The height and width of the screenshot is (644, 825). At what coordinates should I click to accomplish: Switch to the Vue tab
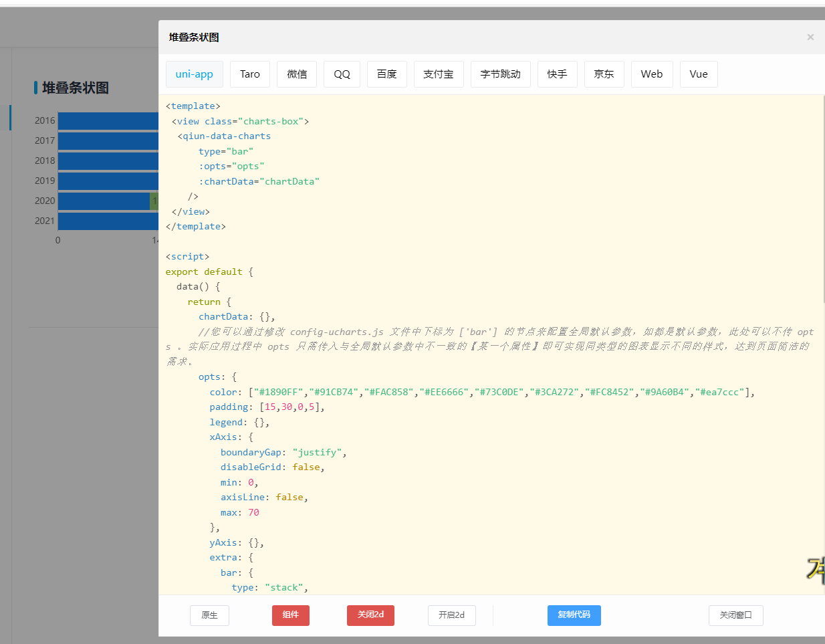[699, 74]
